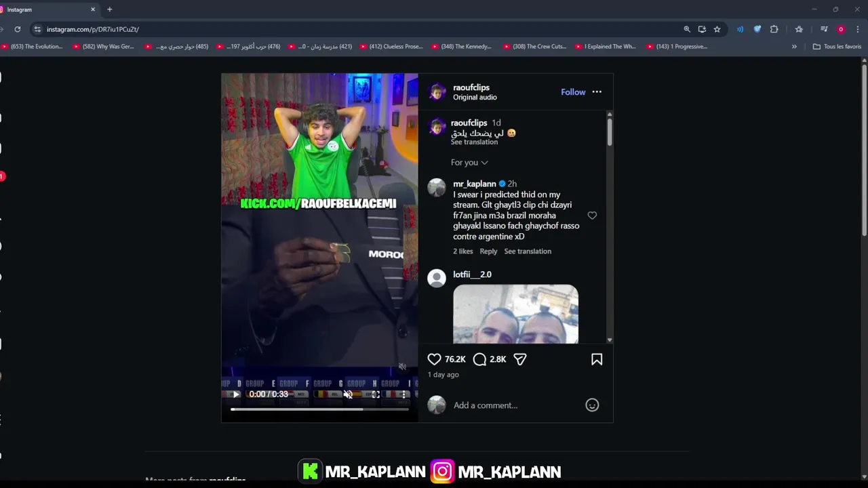868x488 pixels.
Task: Open the shield extension icon
Action: [757, 29]
